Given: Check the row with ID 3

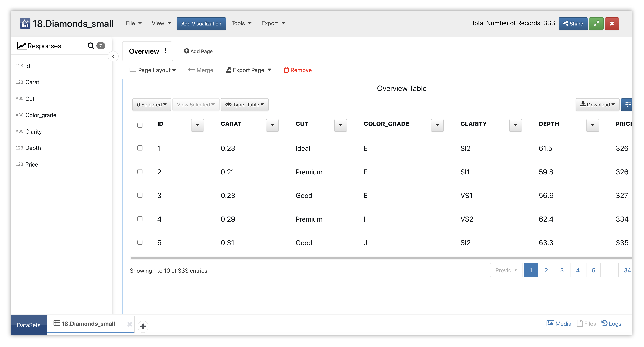Looking at the screenshot, I should 140,195.
